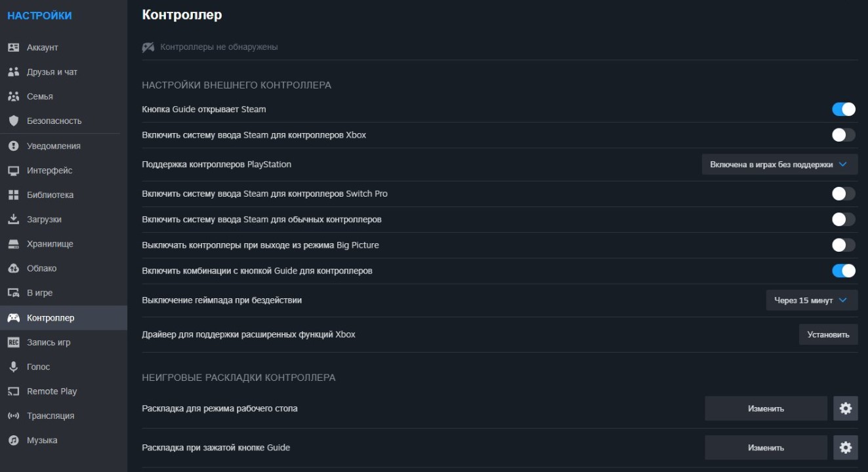Turn on Steam Input for Switch Pro controllers
Image resolution: width=868 pixels, height=472 pixels.
pos(844,193)
